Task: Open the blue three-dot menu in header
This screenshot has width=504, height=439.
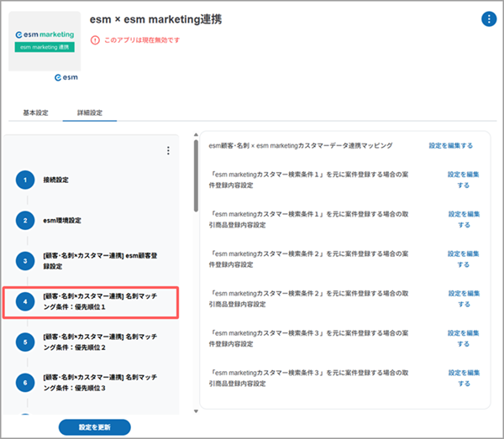Action: click(x=488, y=18)
